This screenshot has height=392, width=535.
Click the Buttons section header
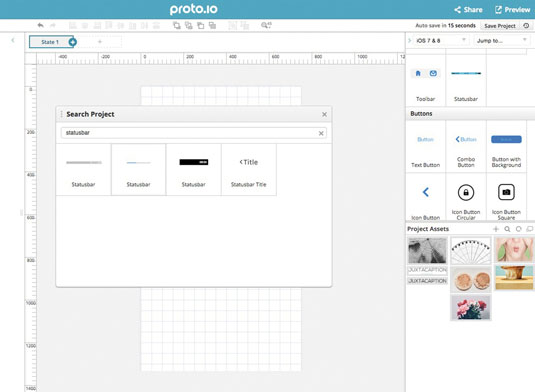(x=470, y=114)
